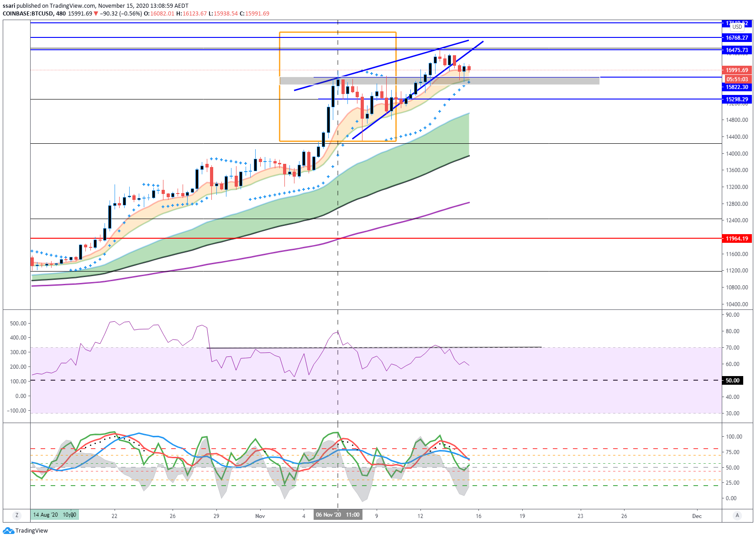Screen dimensions: 756x539
Task: Click the 23 date on the time axis
Action: [x=580, y=516]
